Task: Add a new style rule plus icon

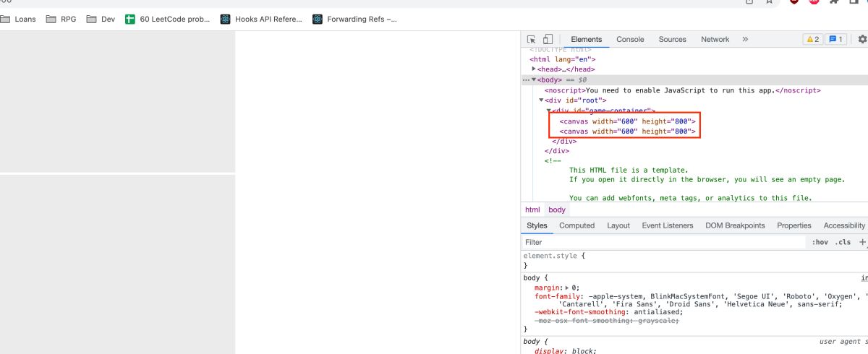Action: 862,242
